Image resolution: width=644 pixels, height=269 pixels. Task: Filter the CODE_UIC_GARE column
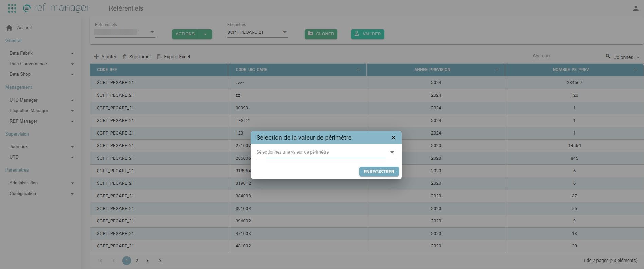coord(358,70)
